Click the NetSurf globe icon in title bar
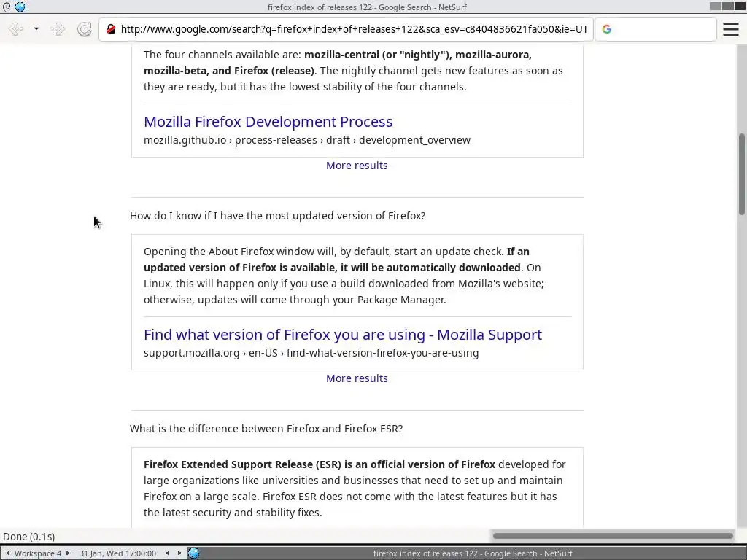The image size is (747, 560). (20, 7)
